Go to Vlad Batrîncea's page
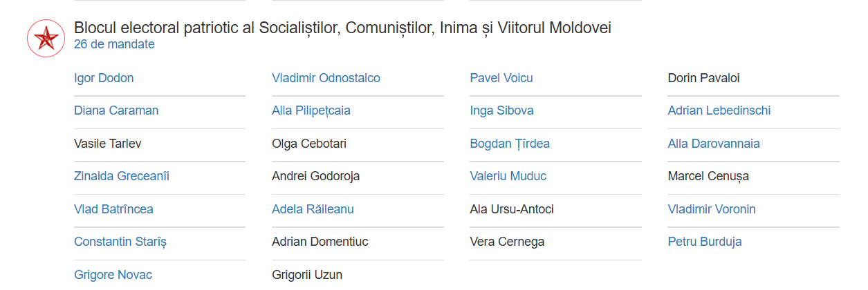The height and width of the screenshot is (290, 868). point(113,209)
